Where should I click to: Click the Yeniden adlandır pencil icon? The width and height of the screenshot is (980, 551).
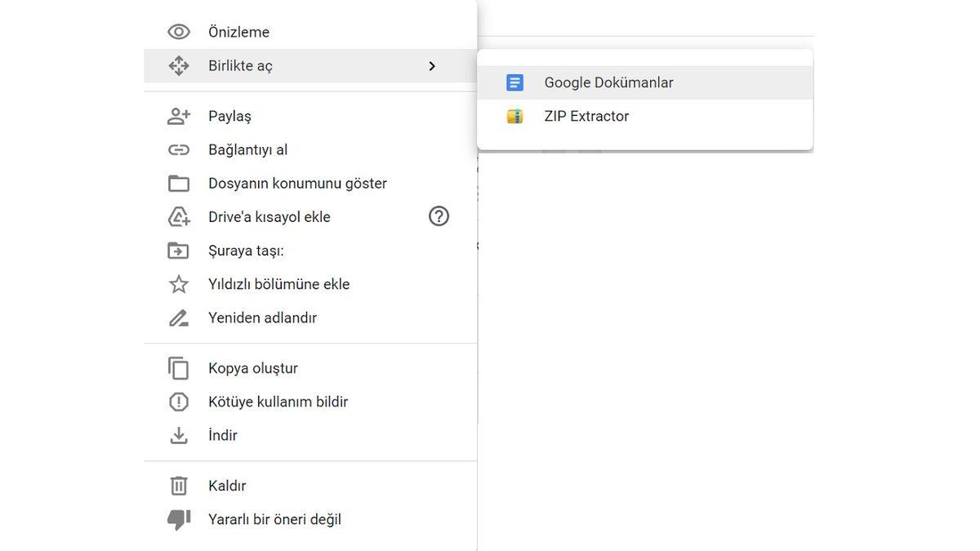pyautogui.click(x=178, y=317)
